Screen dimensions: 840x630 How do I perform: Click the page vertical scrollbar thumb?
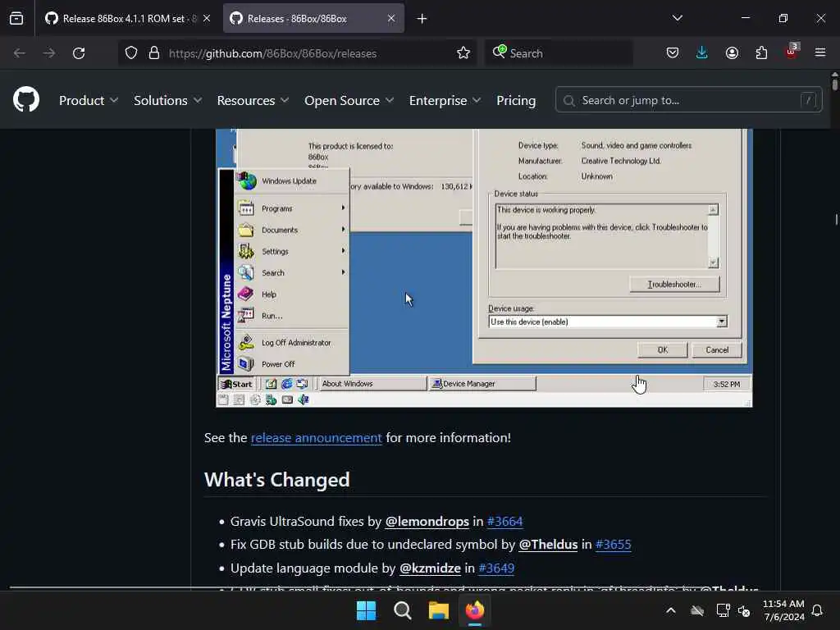click(834, 83)
